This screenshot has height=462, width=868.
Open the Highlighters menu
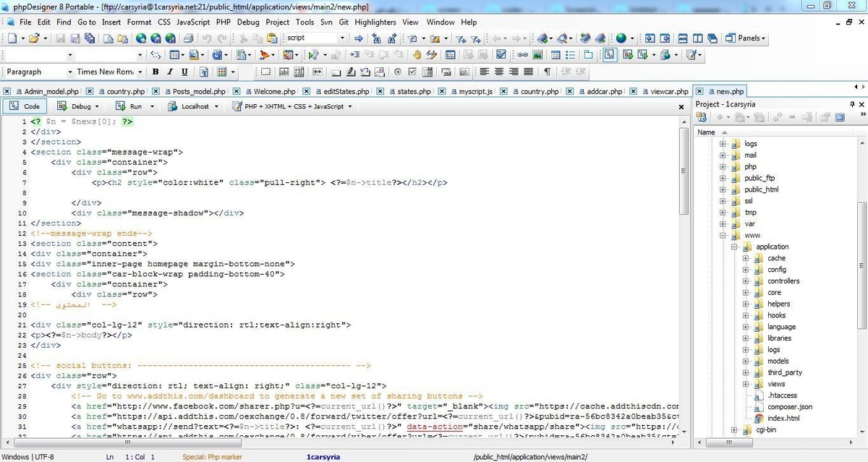pos(375,22)
